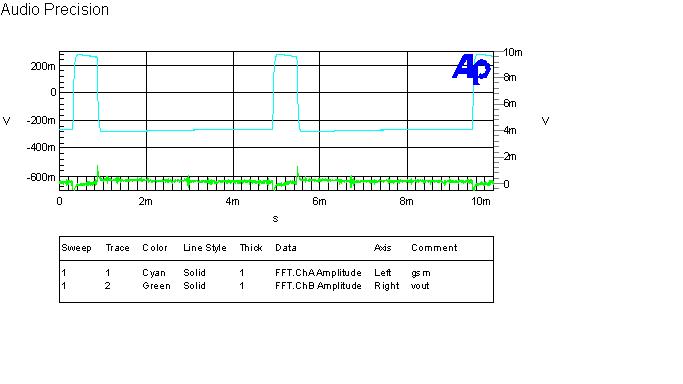Viewport: 683px width, 384px height.
Task: Click the 4m label on time axis
Action: pos(233,201)
